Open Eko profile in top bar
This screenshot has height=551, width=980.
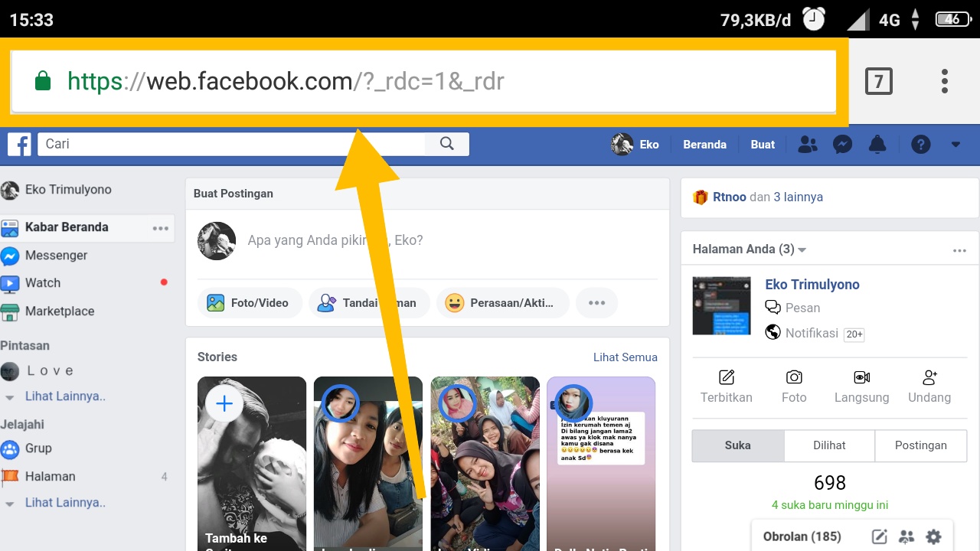pyautogui.click(x=635, y=145)
